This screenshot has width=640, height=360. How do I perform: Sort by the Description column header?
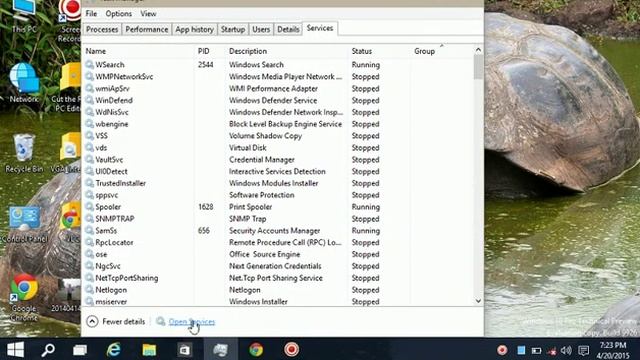point(248,51)
